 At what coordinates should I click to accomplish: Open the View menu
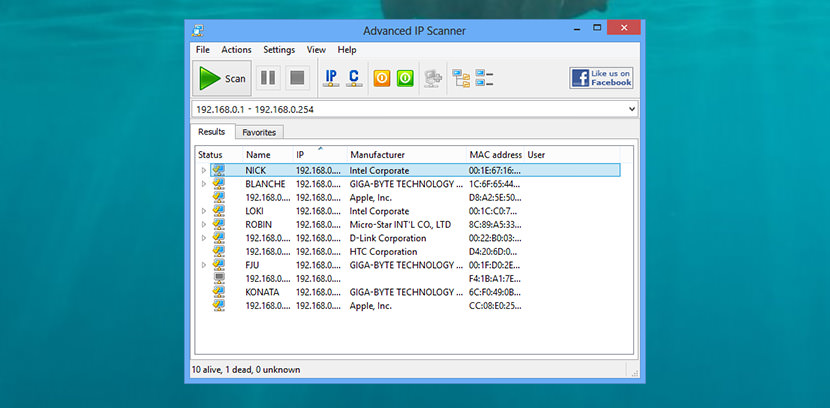pyautogui.click(x=316, y=50)
